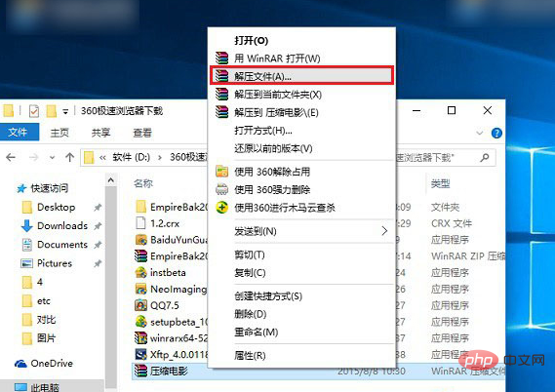Choose 打开方式(H)... menu entry
This screenshot has width=555, height=392.
(301, 131)
